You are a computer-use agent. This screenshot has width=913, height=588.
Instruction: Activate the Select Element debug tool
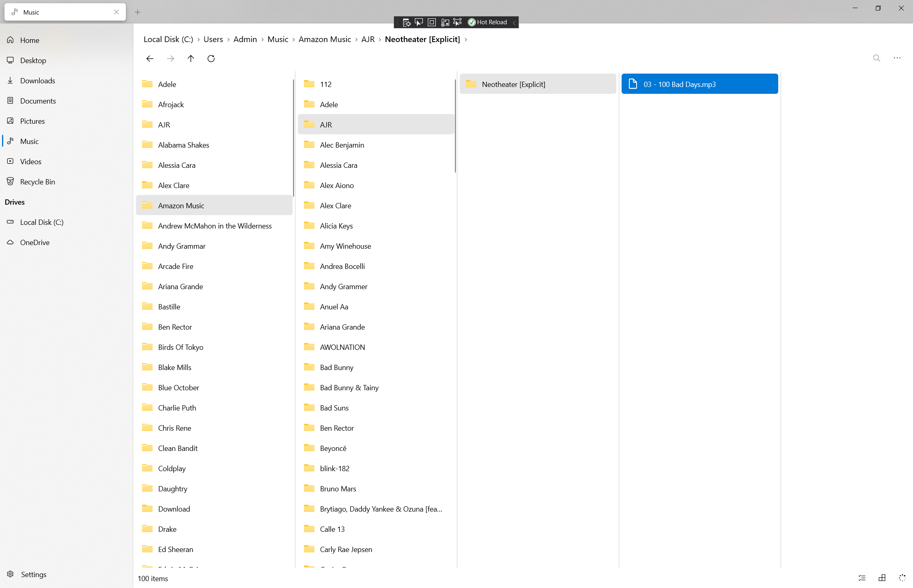419,22
